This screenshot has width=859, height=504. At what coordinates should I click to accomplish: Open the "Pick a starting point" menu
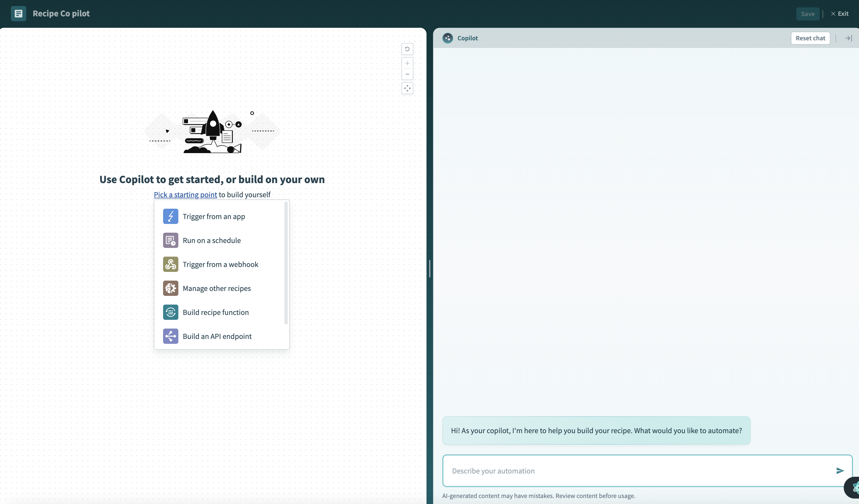185,195
